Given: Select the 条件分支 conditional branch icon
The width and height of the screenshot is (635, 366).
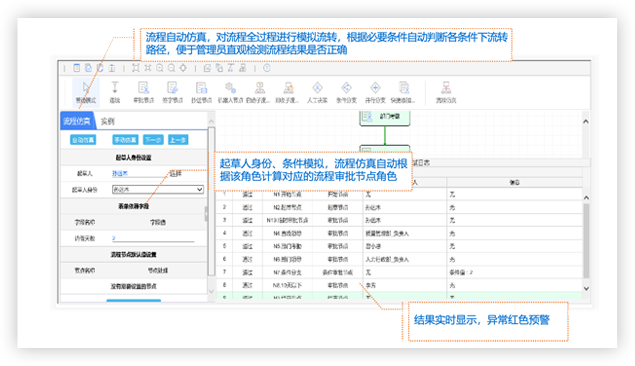Looking at the screenshot, I should (347, 92).
